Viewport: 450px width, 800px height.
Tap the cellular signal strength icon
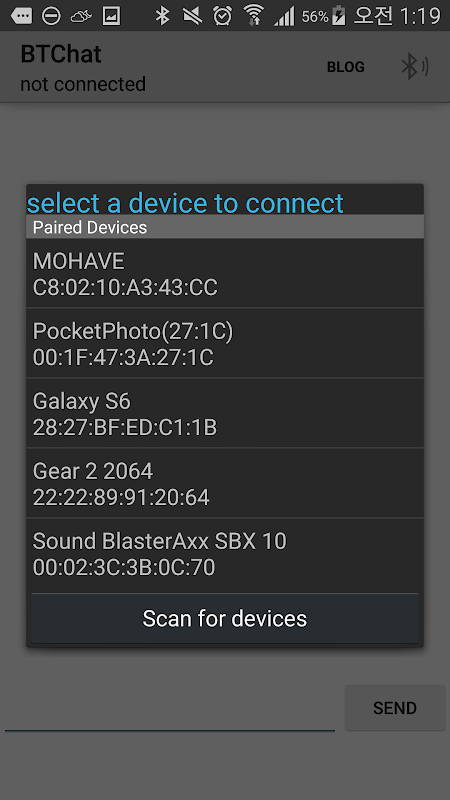284,16
